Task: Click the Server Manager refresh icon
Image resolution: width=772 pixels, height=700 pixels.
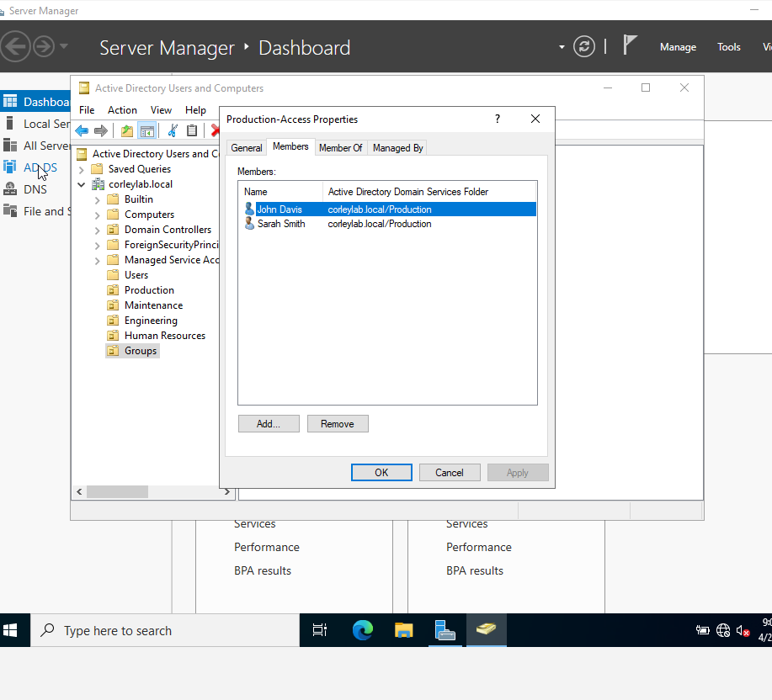Action: 584,47
